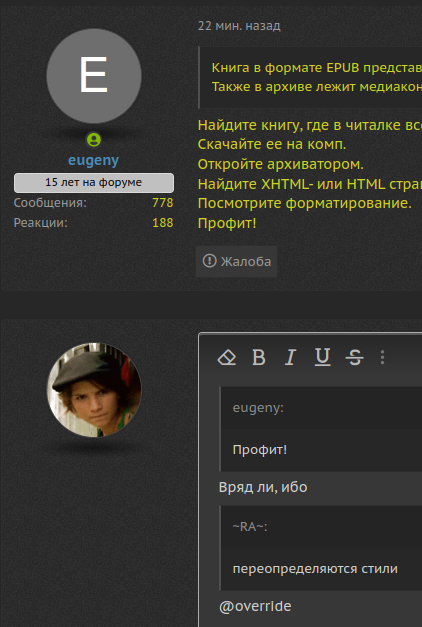Click the line Найдите XHTML- или HTML

coord(310,184)
